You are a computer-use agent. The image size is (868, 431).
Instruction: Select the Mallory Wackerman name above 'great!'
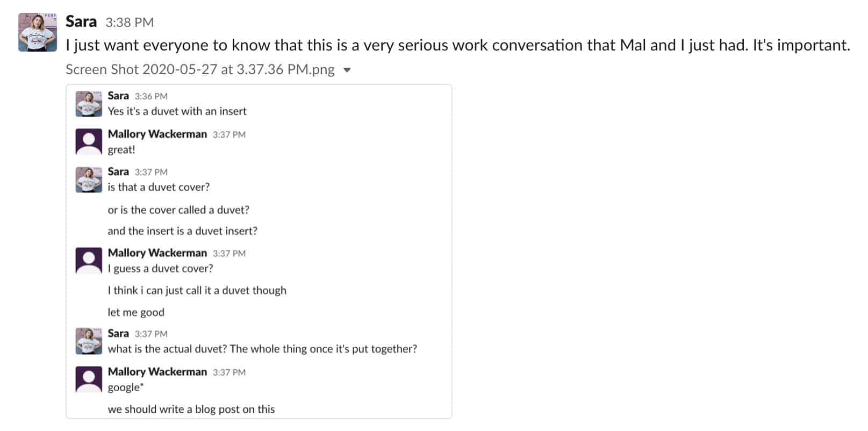pyautogui.click(x=157, y=134)
